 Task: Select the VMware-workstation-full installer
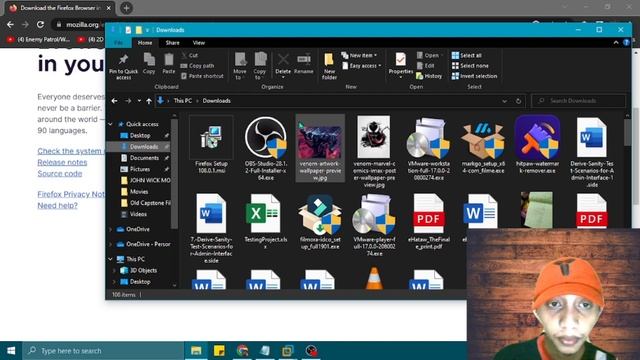(x=429, y=148)
